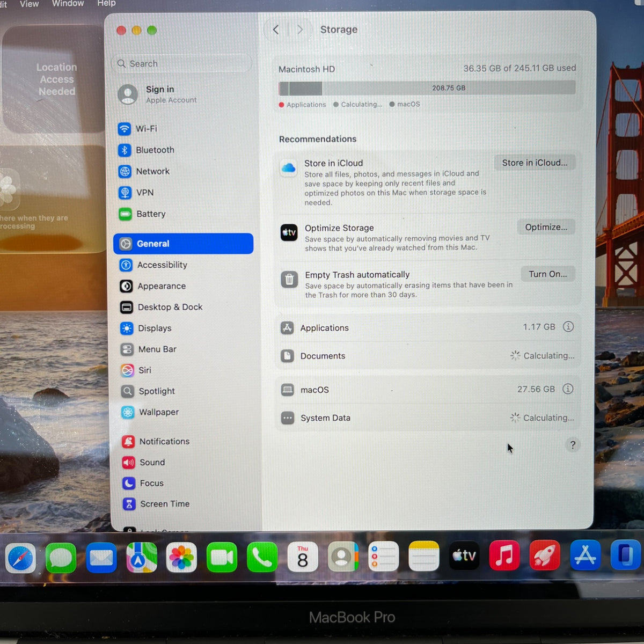644x644 pixels.
Task: Open the Window menu in the menu bar
Action: (68, 4)
